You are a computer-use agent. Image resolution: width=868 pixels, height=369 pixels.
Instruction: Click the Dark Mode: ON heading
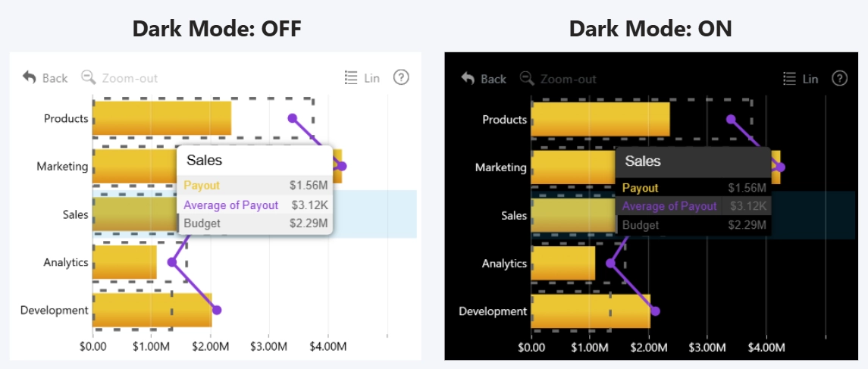pos(650,29)
